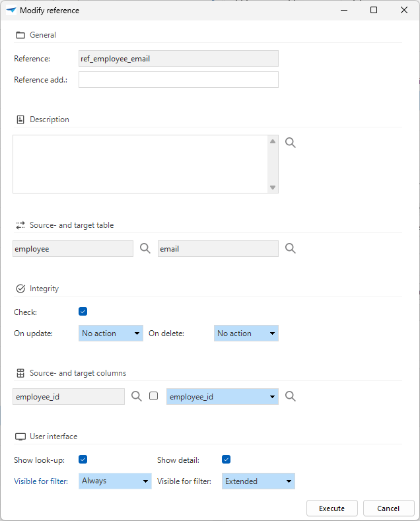
Task: Open lookup for source table employee
Action: coord(145,249)
